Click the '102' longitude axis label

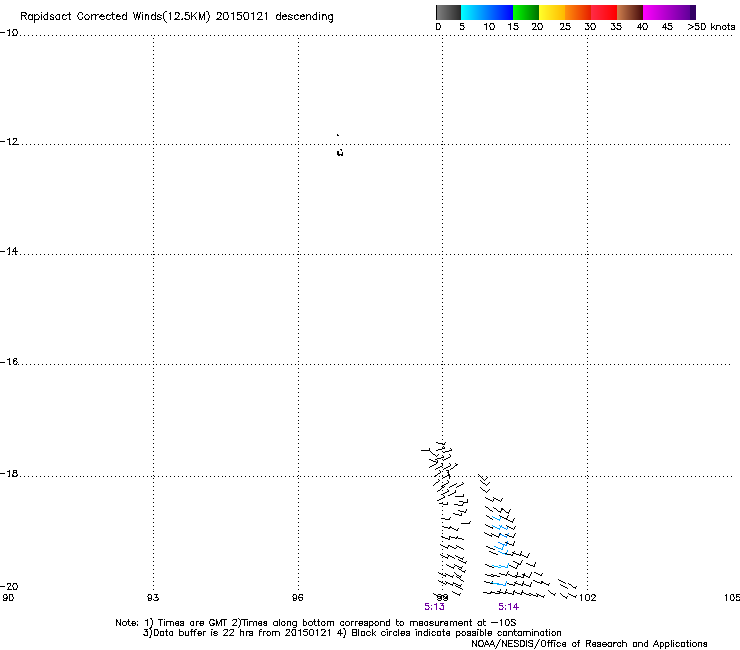[x=588, y=598]
